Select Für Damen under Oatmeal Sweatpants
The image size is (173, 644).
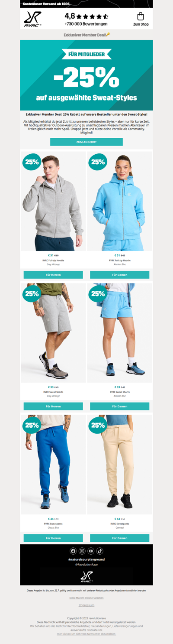pyautogui.click(x=120, y=538)
